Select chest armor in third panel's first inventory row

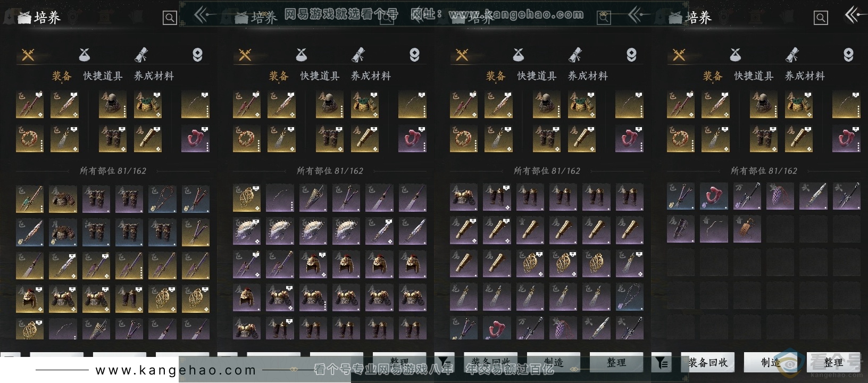(x=464, y=198)
